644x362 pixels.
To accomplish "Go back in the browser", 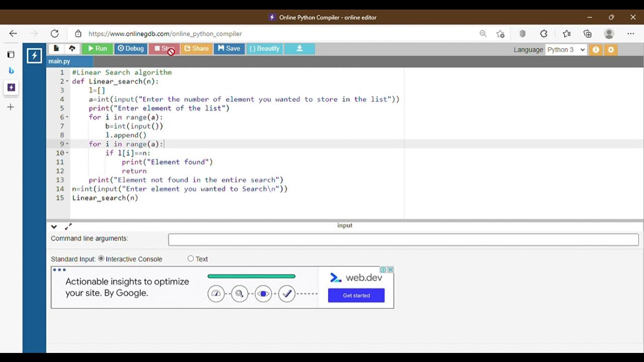I will click(x=13, y=34).
